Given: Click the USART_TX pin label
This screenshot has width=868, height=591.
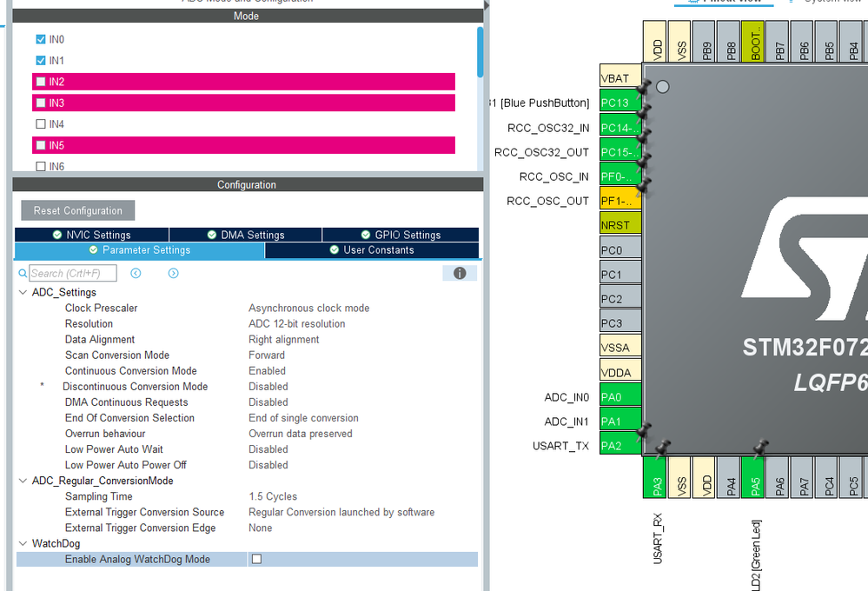Looking at the screenshot, I should point(560,446).
